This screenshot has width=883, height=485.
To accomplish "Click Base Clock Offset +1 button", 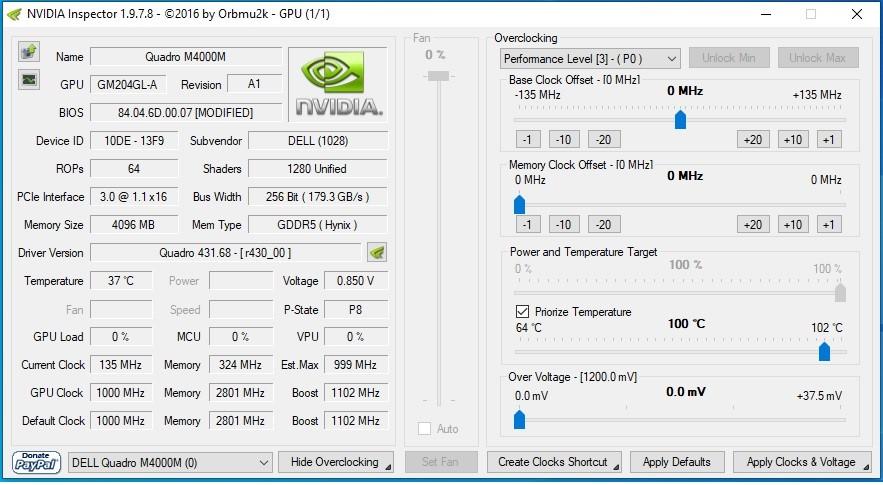I will tap(829, 140).
